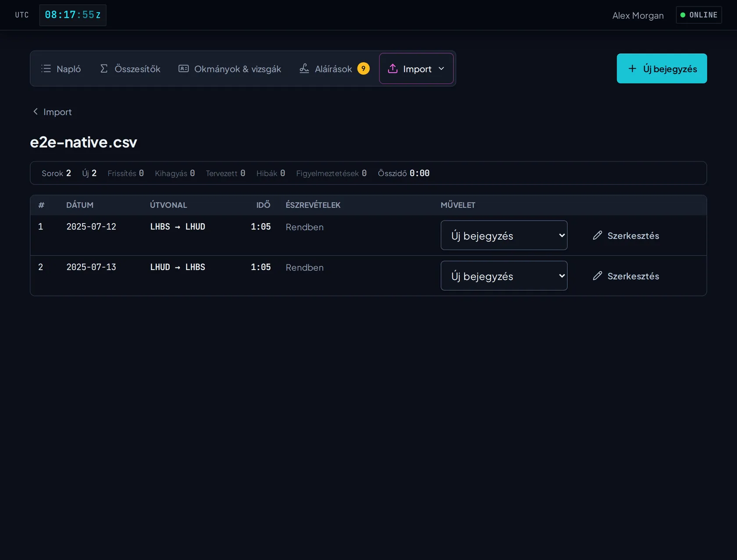
Task: Expand the Import dropdown chevron
Action: [441, 69]
